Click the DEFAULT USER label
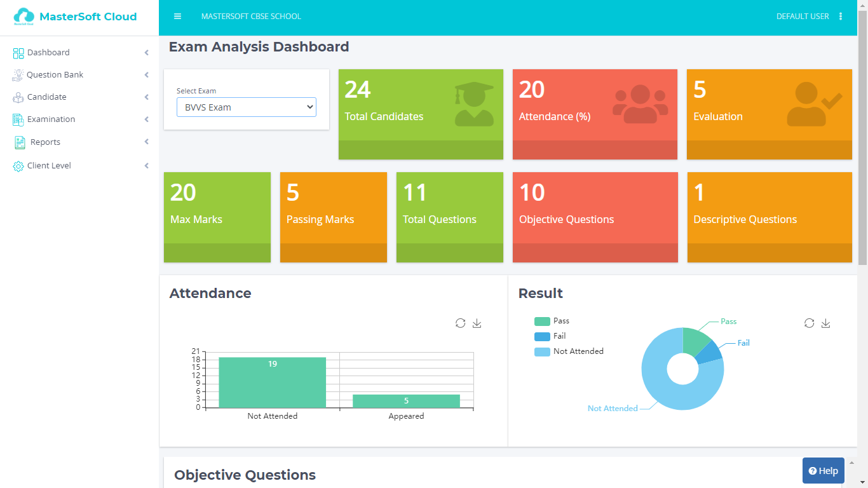 point(802,17)
